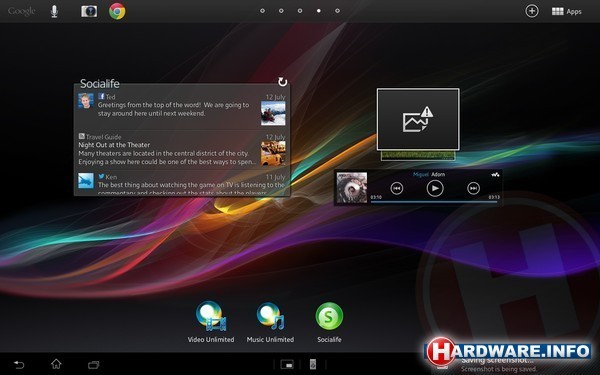This screenshot has height=375, width=600.
Task: Open the small apps launcher icon
Action: click(x=287, y=364)
